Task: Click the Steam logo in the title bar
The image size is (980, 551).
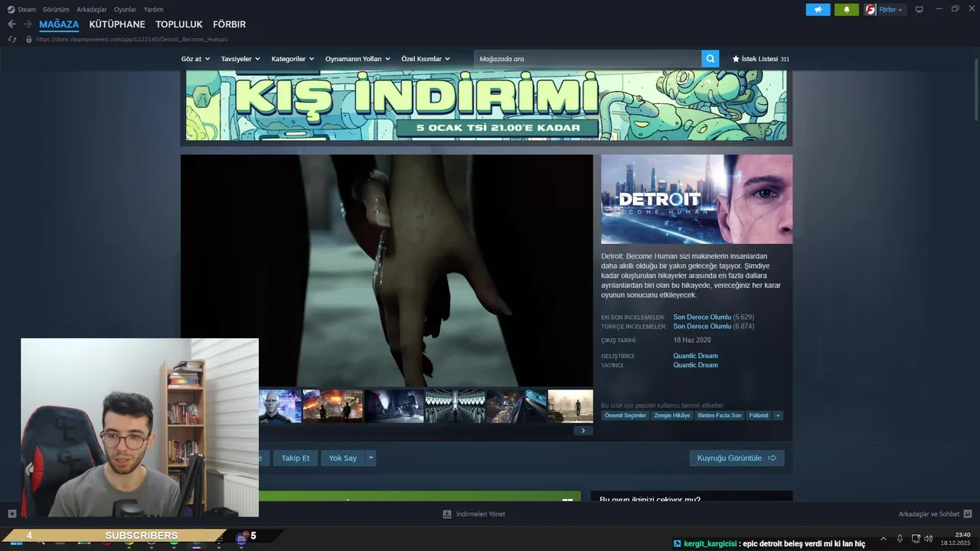Action: [x=11, y=9]
